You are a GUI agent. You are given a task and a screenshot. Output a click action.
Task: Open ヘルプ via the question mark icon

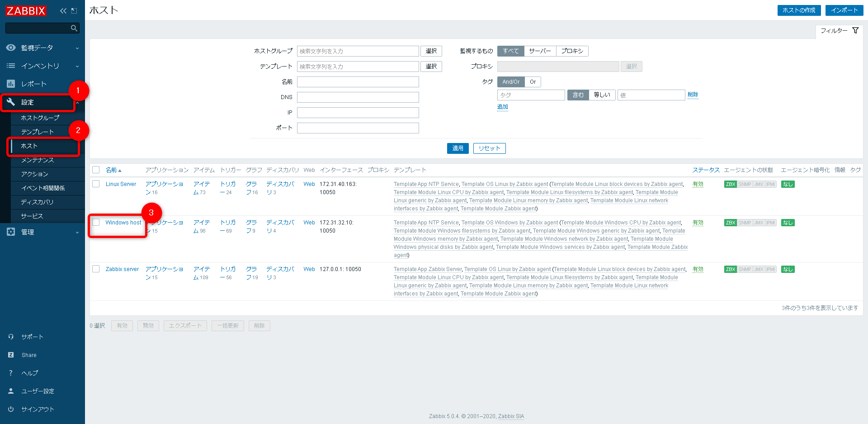[10, 372]
